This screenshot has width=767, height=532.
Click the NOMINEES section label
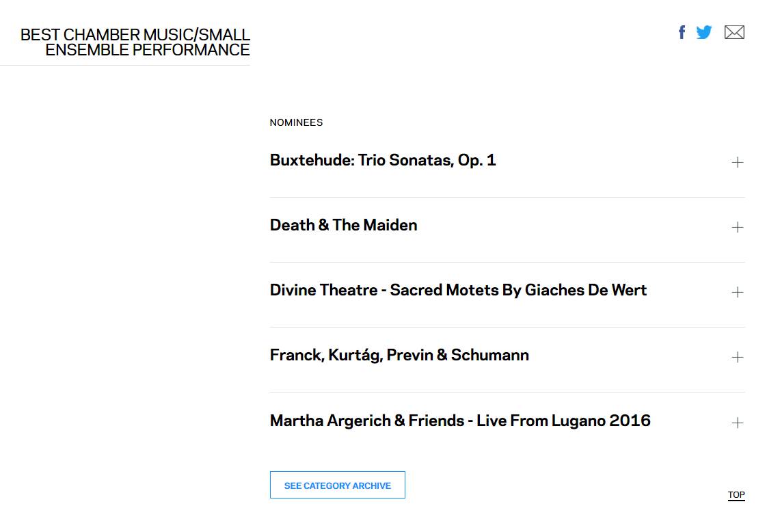296,122
